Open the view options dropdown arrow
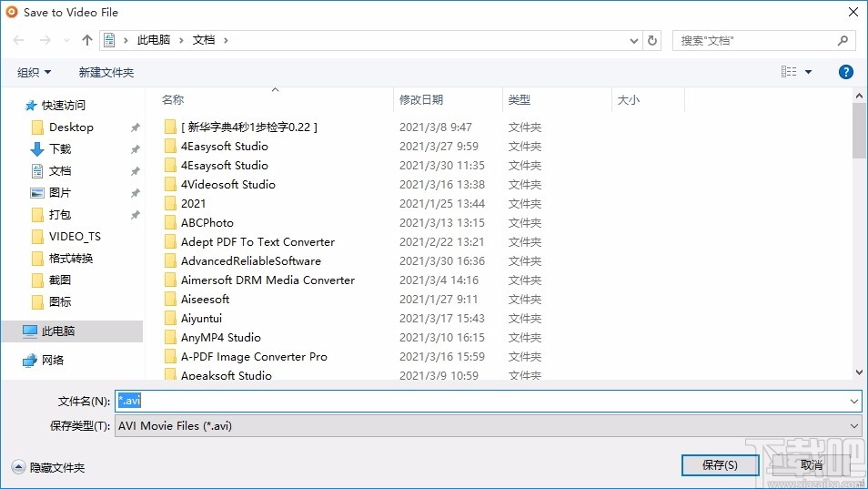Image resolution: width=868 pixels, height=489 pixels. tap(808, 72)
